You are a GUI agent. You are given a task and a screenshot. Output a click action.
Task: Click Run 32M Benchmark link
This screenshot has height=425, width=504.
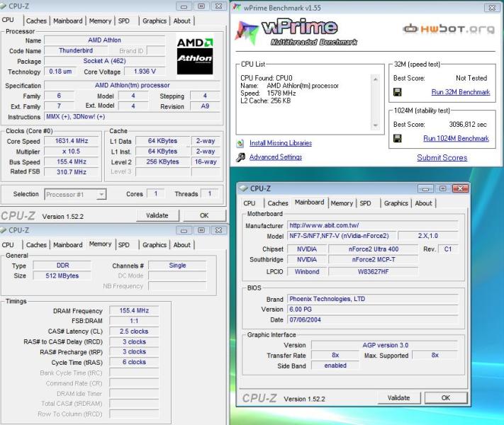[x=461, y=92]
